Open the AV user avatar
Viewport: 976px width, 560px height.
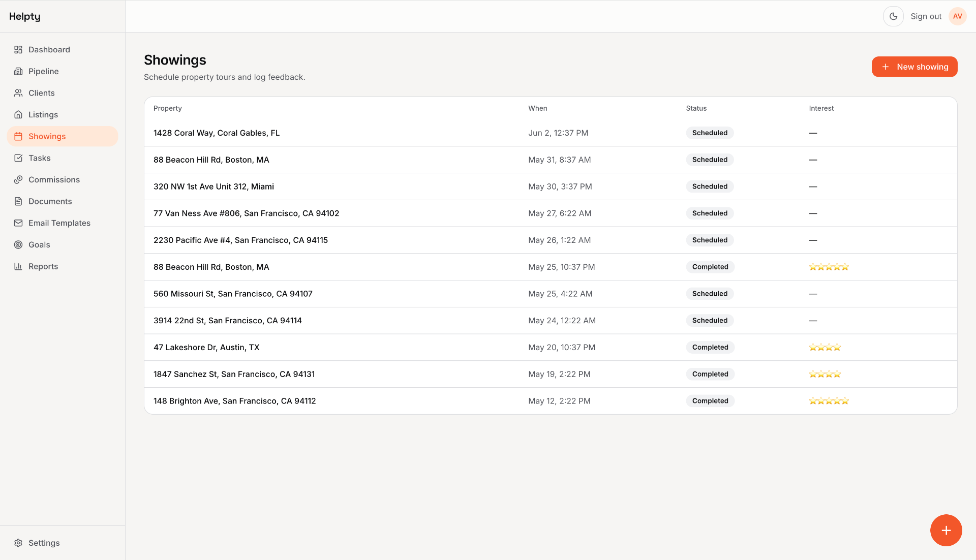tap(958, 16)
